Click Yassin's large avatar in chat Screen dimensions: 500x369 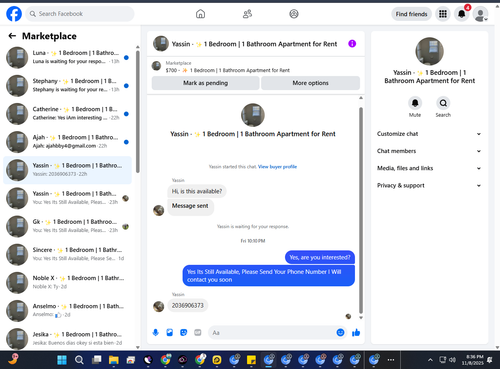tap(253, 115)
